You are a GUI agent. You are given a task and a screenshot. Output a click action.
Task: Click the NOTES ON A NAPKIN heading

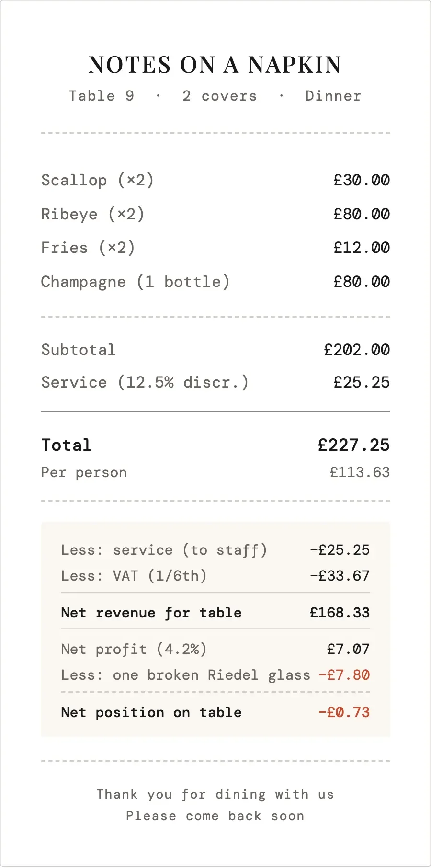[x=215, y=65]
